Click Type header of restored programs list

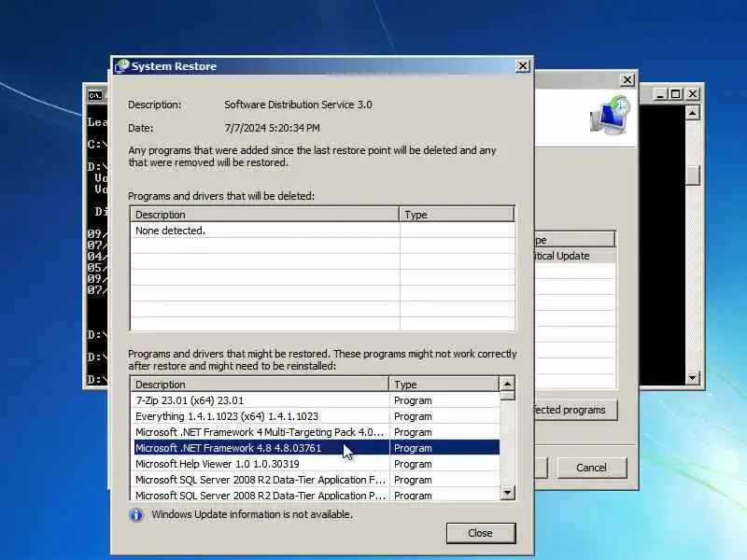coord(444,385)
